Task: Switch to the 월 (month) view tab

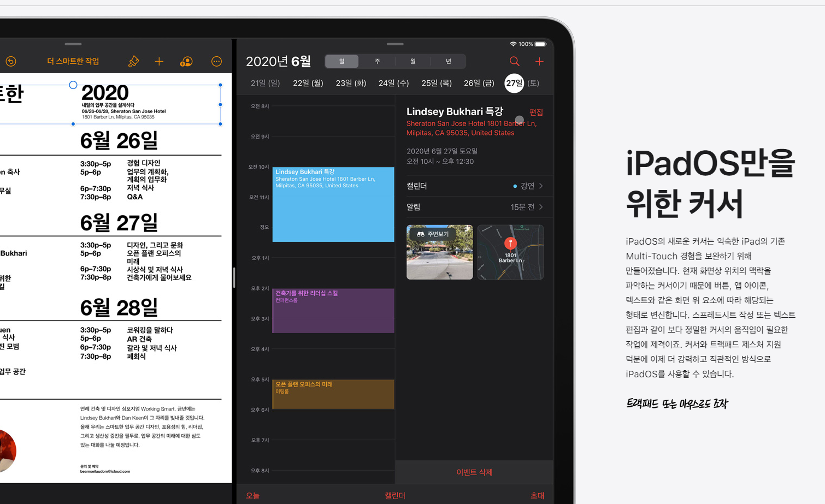Action: pyautogui.click(x=412, y=61)
